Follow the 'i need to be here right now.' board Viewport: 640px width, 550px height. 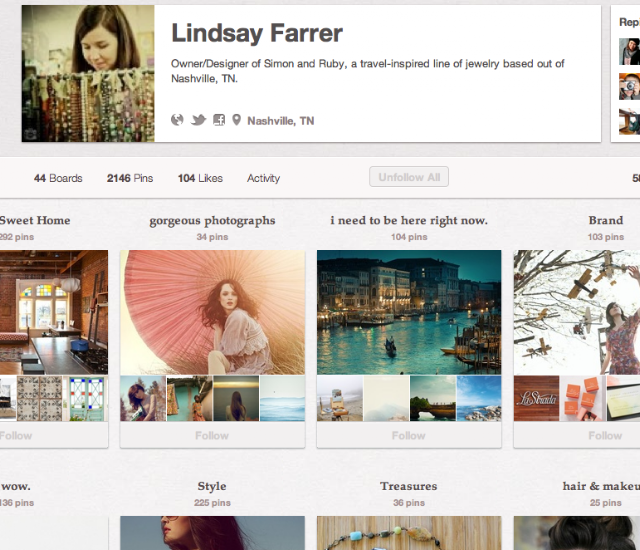[x=409, y=435]
